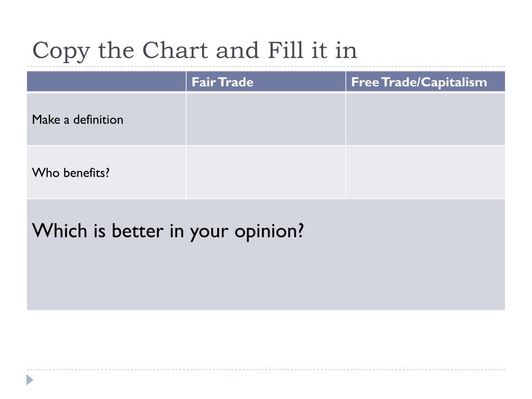Click the word 'opinion?' in bottom row

270,232
